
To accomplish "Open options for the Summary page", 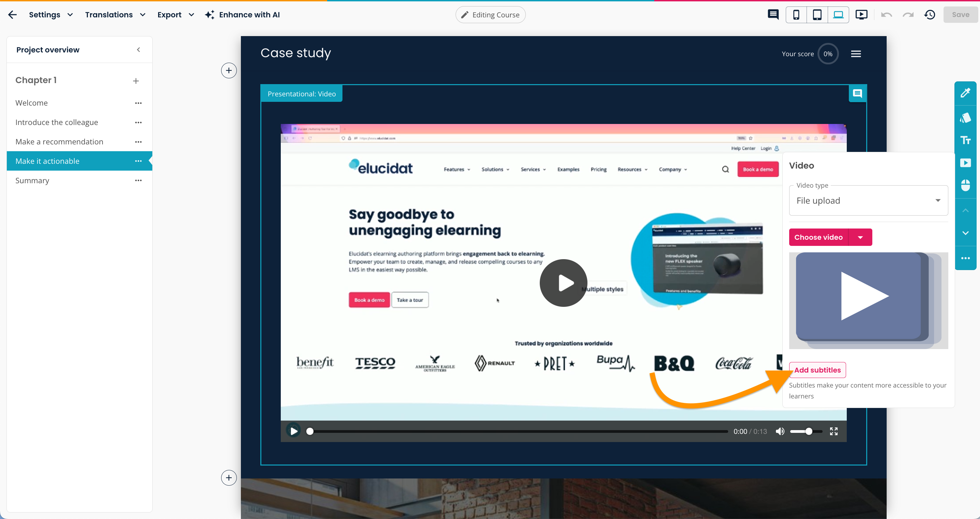I will pyautogui.click(x=138, y=180).
